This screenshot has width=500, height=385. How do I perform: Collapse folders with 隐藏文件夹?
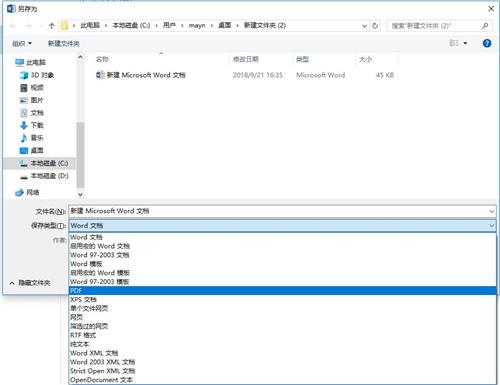tap(30, 283)
